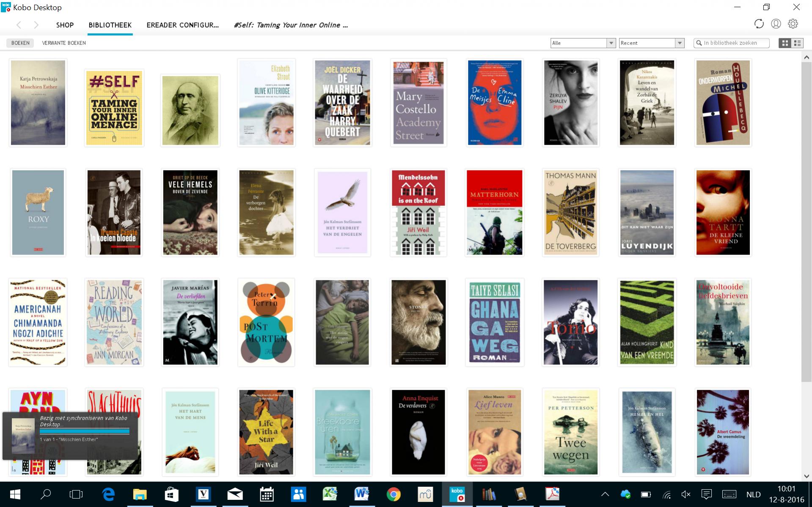This screenshot has height=507, width=812.
Task: Open the People app on the taskbar
Action: pyautogui.click(x=298, y=494)
